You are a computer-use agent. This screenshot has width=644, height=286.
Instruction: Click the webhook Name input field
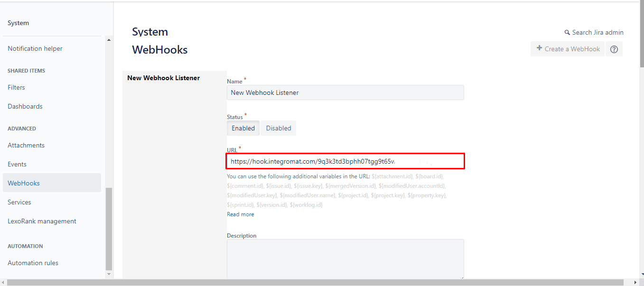345,92
